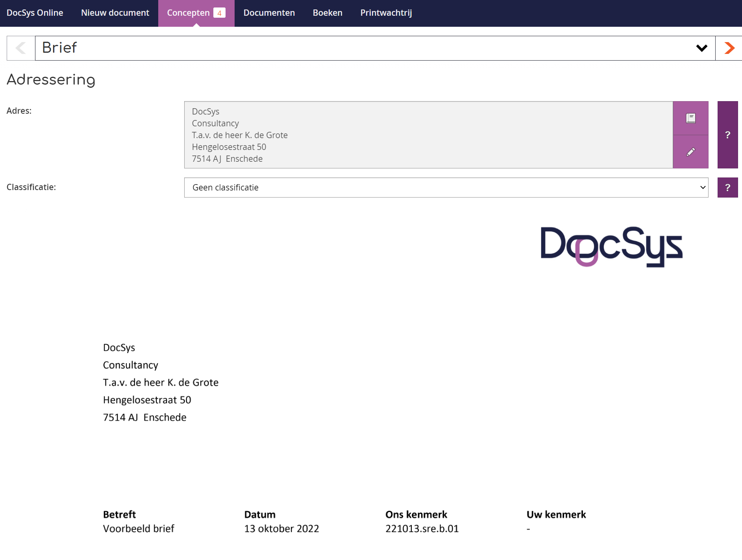Open help for the Adres field
The height and width of the screenshot is (560, 742).
point(727,135)
